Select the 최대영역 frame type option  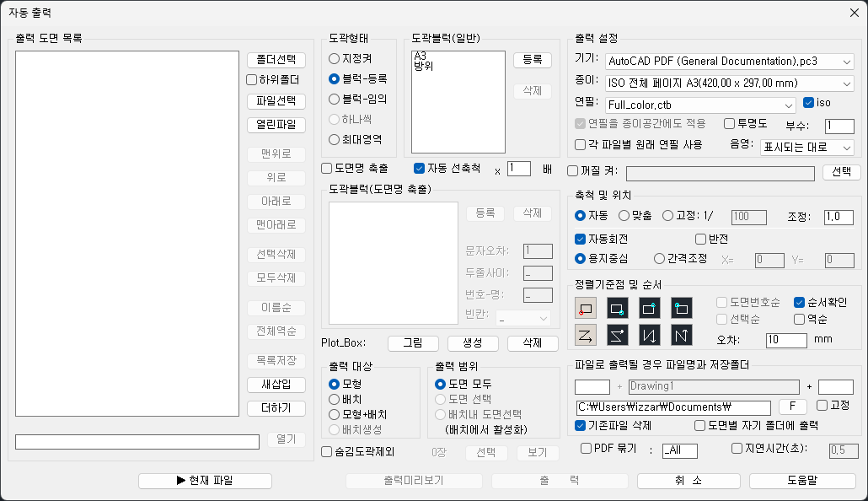click(355, 139)
